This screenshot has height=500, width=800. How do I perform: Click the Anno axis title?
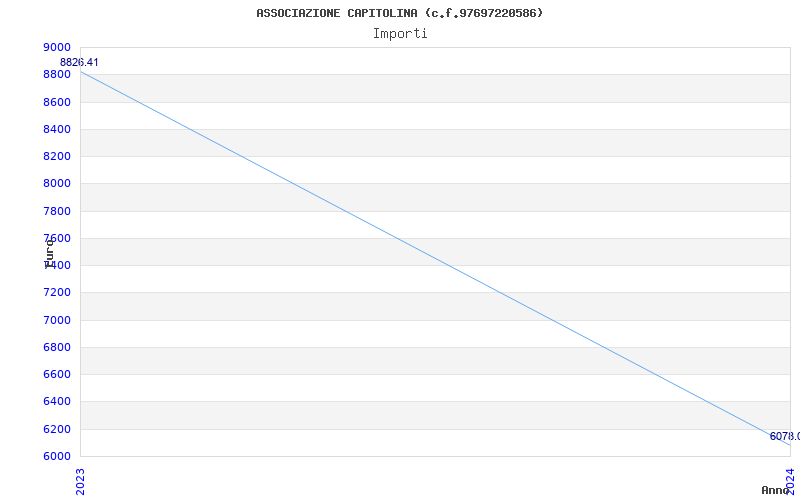click(776, 490)
